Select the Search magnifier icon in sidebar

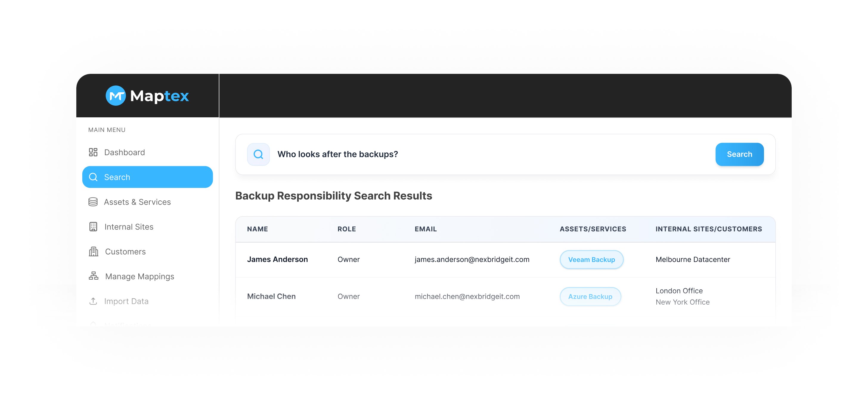(x=93, y=177)
